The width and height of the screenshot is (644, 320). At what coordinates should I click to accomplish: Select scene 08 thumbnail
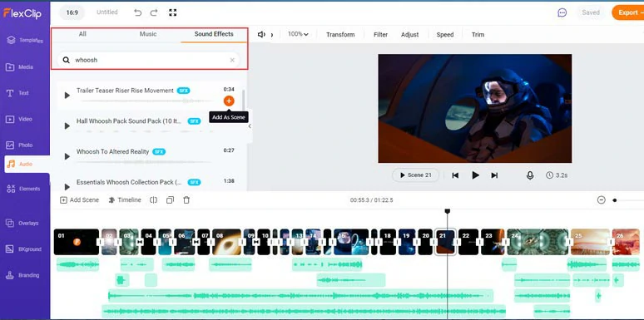coord(226,242)
